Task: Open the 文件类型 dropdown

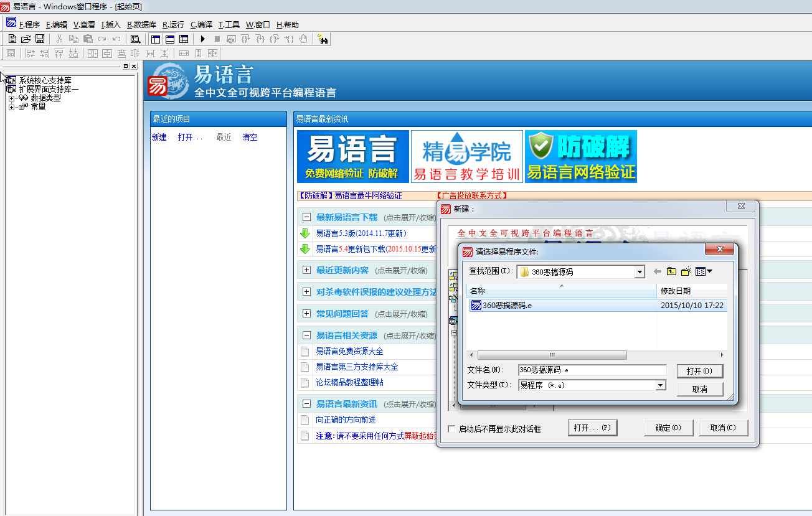Action: pyautogui.click(x=661, y=385)
